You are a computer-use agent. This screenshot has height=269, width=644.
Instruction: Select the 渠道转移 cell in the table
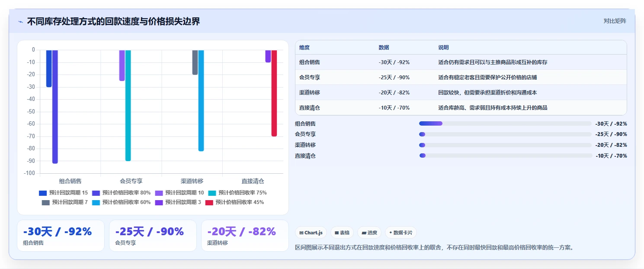coord(310,93)
